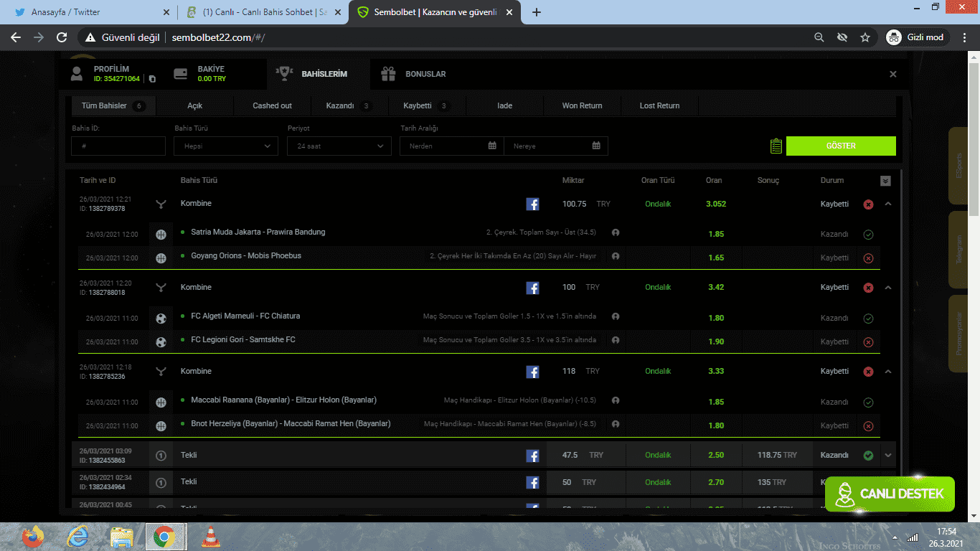Open the ESports side tab

click(x=959, y=166)
